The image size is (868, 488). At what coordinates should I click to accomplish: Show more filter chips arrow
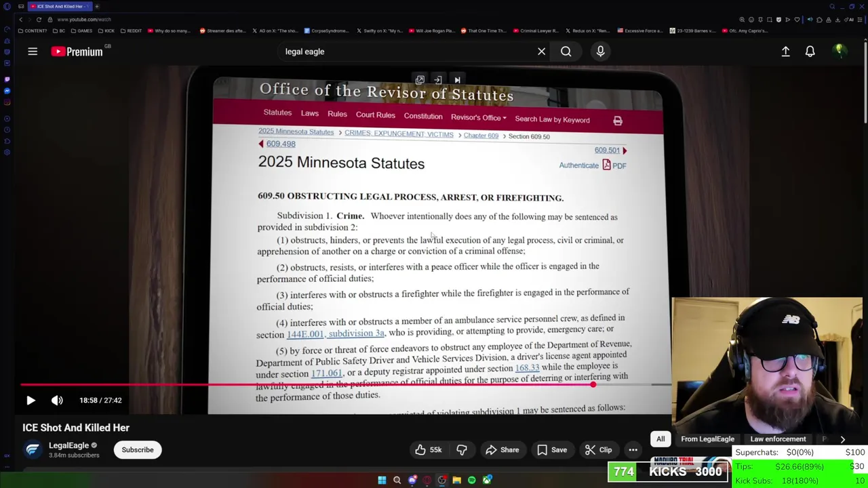click(842, 439)
